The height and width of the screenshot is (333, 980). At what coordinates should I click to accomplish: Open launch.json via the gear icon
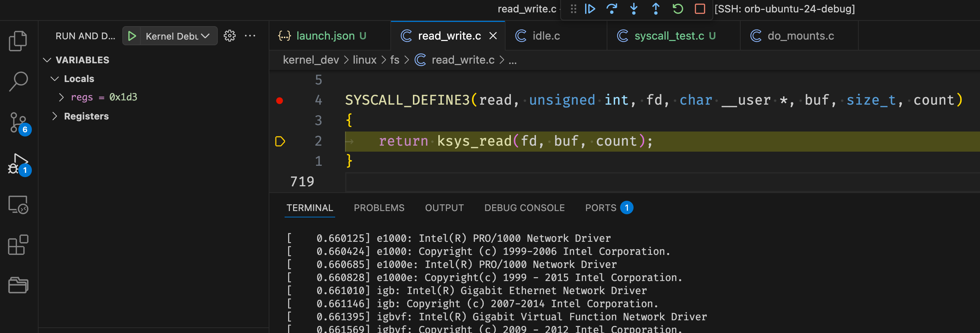229,36
